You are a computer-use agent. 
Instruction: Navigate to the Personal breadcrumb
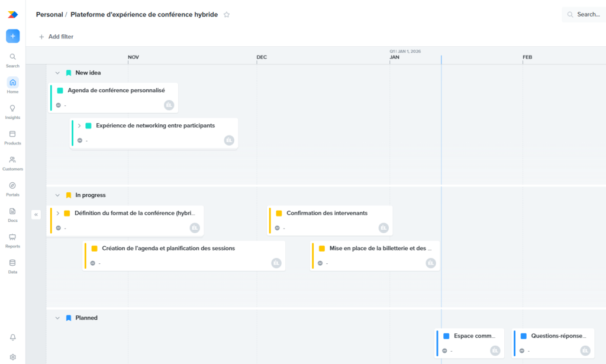pyautogui.click(x=49, y=14)
